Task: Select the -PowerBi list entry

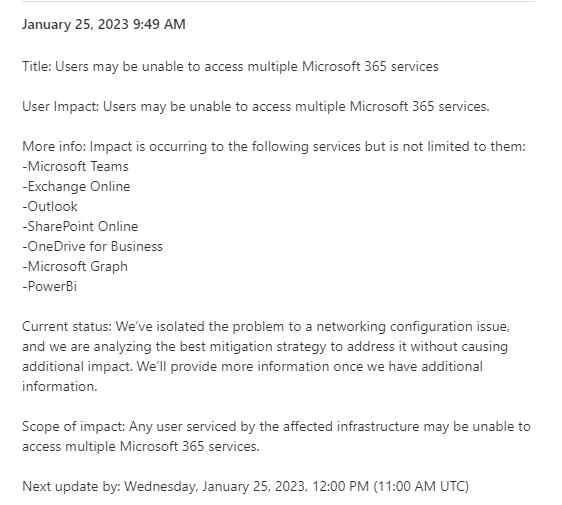Action: tap(49, 287)
